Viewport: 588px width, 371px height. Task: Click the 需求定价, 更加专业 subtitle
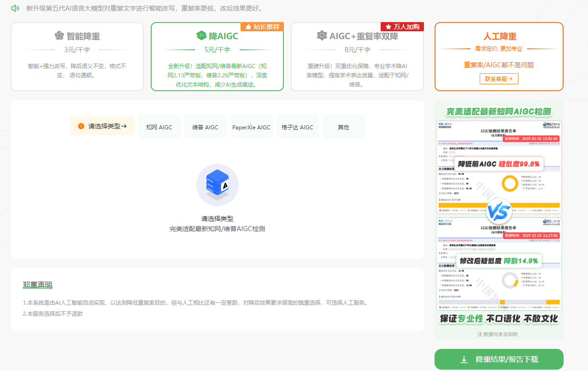coord(499,48)
